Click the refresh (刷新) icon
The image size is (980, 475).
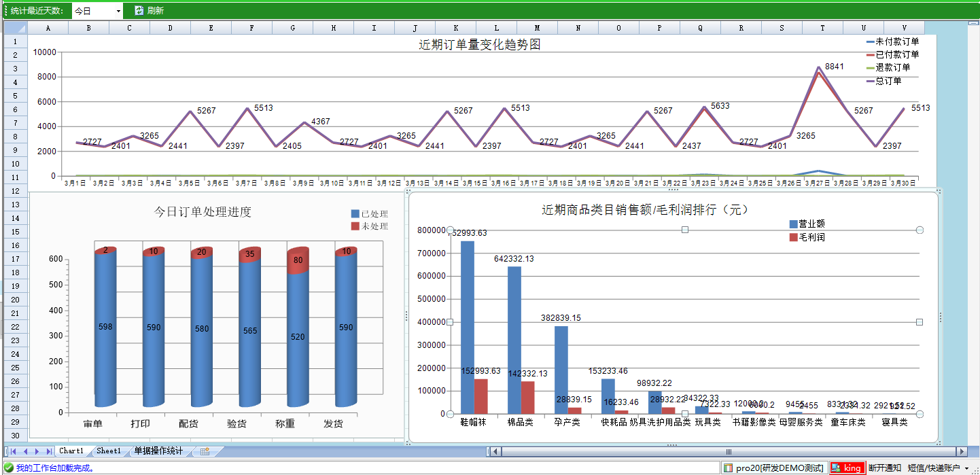(x=139, y=10)
